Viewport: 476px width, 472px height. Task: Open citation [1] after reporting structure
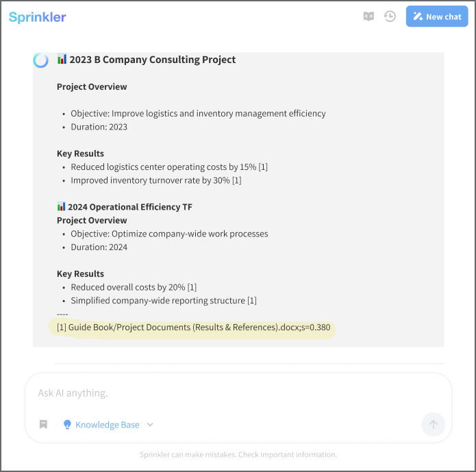click(x=252, y=300)
